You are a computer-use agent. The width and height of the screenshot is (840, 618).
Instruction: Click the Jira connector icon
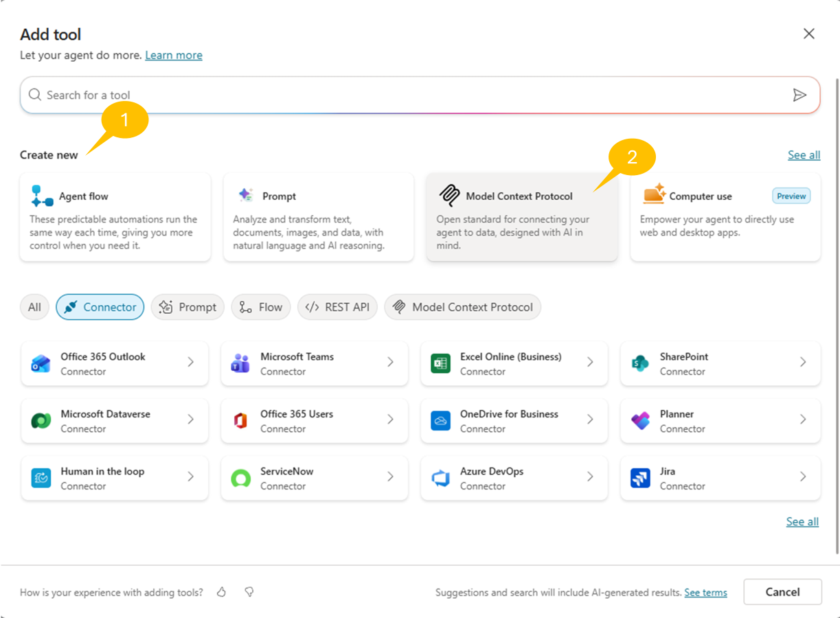(x=640, y=477)
